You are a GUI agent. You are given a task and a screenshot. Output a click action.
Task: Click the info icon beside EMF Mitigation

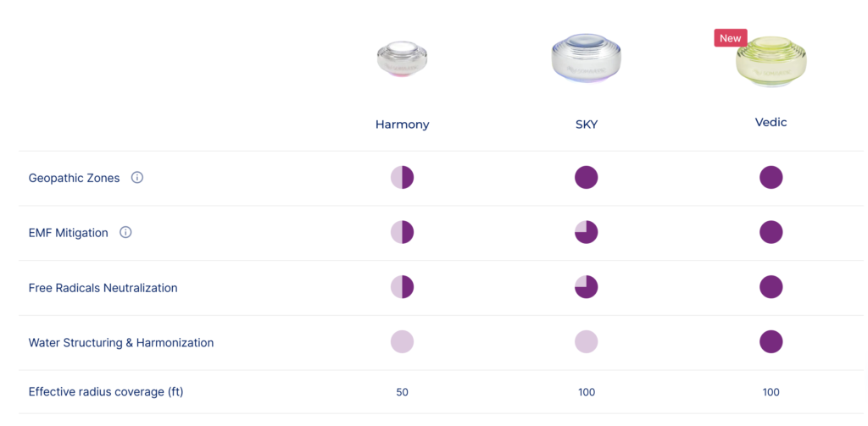tap(125, 232)
